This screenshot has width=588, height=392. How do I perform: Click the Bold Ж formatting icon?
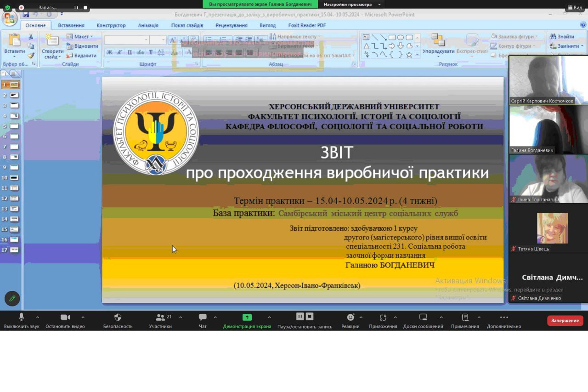coord(110,52)
